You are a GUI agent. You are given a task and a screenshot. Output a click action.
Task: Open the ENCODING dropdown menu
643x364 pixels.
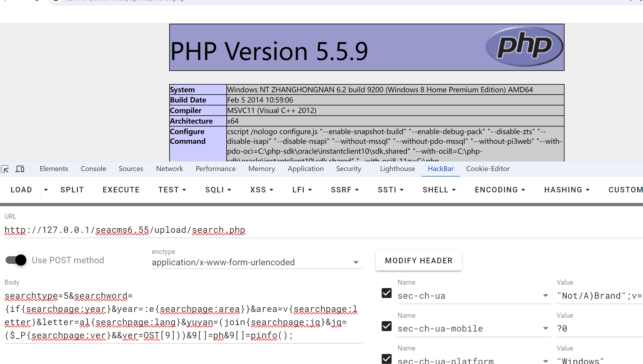pyautogui.click(x=500, y=190)
